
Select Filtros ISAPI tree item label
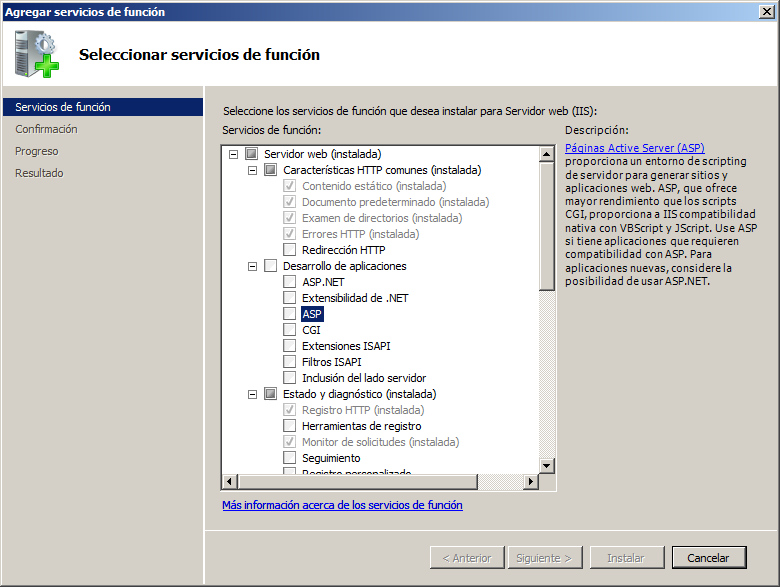point(331,362)
